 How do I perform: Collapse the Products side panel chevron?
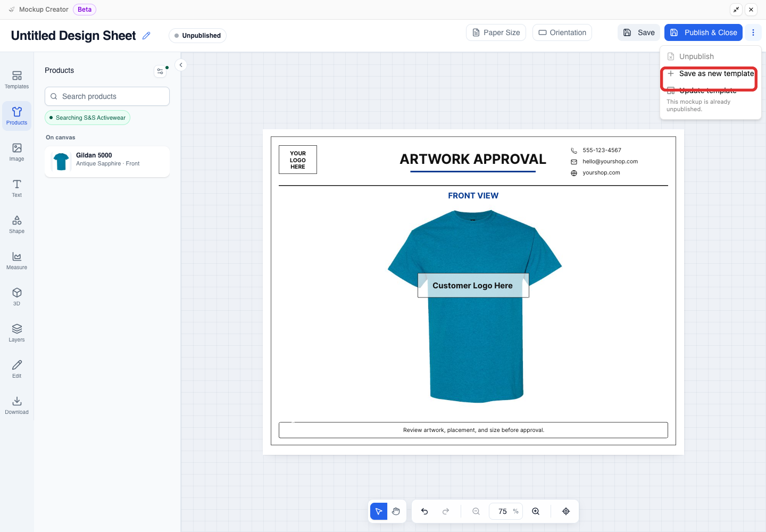click(181, 65)
